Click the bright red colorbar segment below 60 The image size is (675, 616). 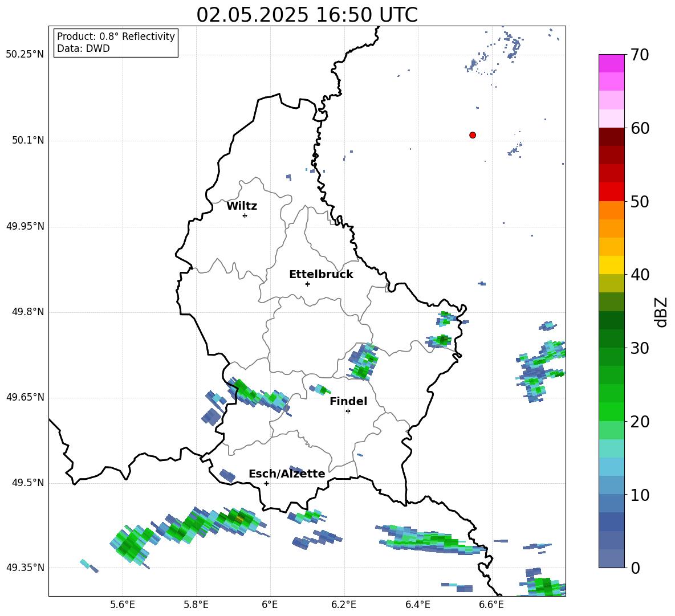(611, 192)
